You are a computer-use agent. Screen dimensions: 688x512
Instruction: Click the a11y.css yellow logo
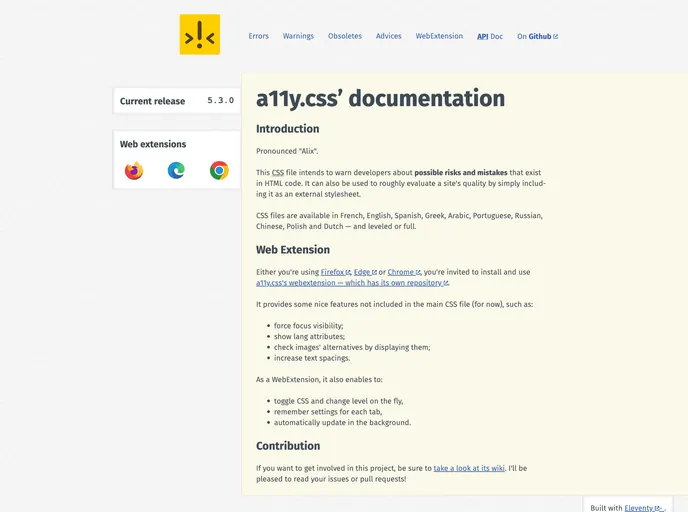[x=199, y=35]
